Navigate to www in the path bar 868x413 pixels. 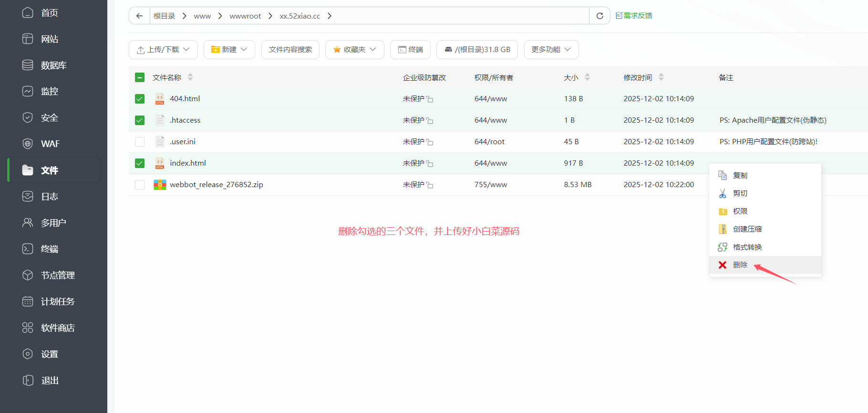coord(202,16)
